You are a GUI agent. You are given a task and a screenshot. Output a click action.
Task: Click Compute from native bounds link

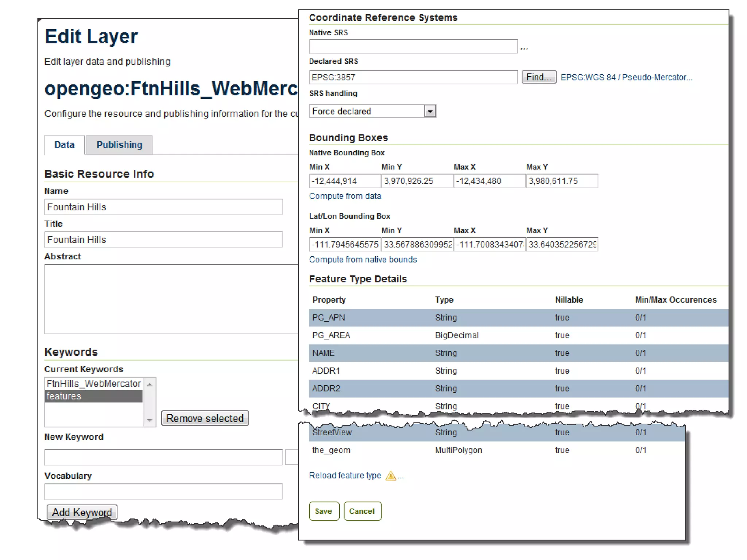[x=363, y=260]
